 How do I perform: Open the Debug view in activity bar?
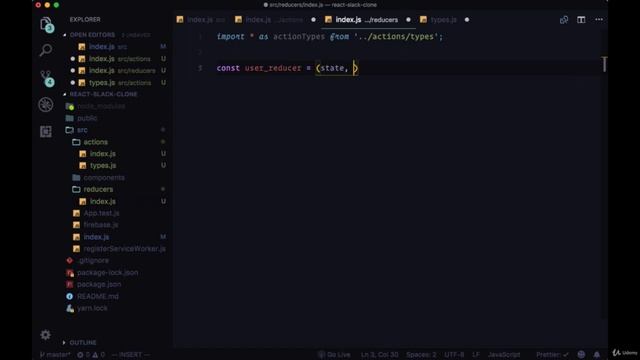[46, 104]
